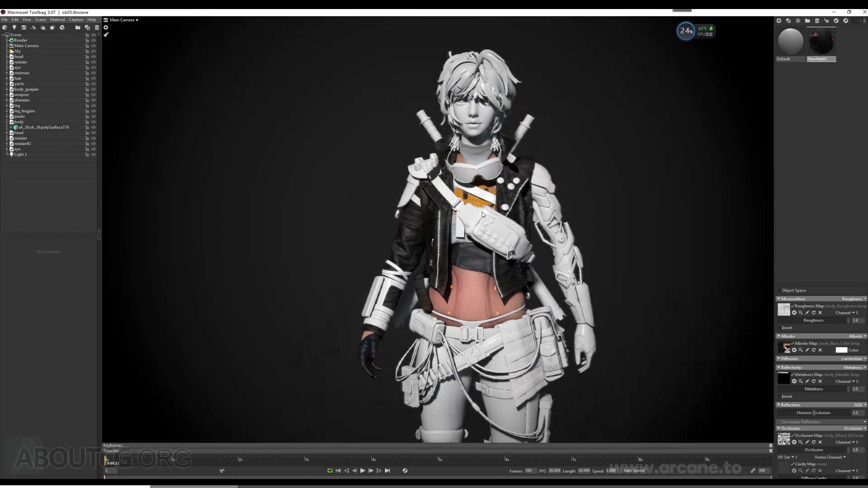Reload the Albedo Map texture
The height and width of the screenshot is (488, 868).
point(813,350)
